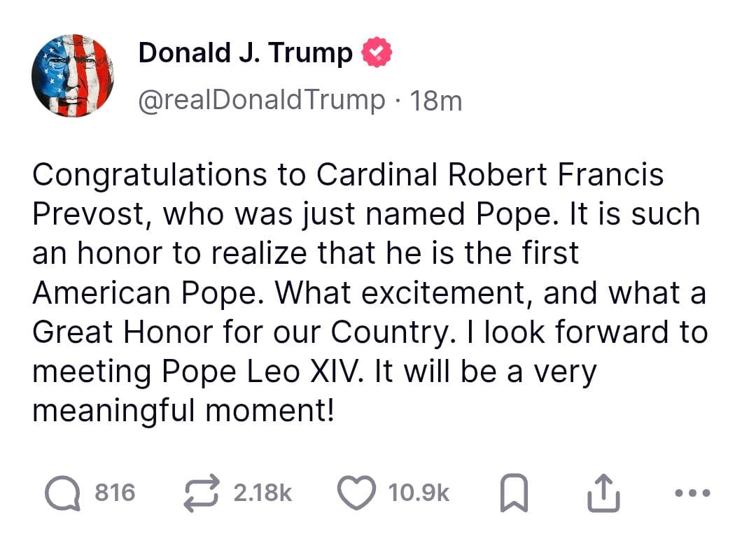
Task: Click the 816 replies count
Action: pos(115,493)
